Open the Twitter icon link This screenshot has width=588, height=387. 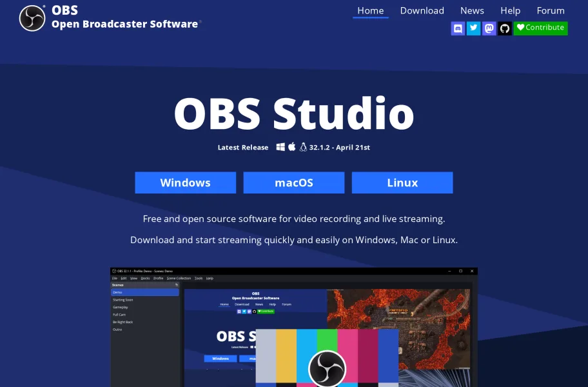(x=474, y=28)
